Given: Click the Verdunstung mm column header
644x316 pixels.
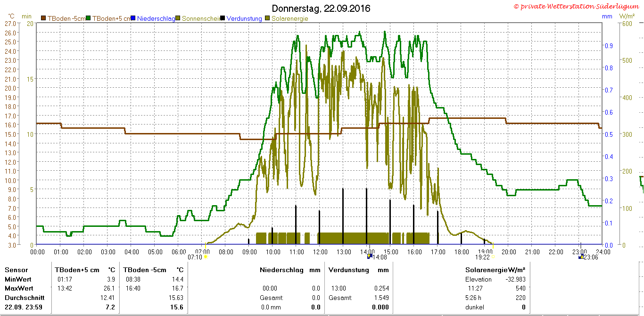Looking at the screenshot, I should [x=358, y=270].
